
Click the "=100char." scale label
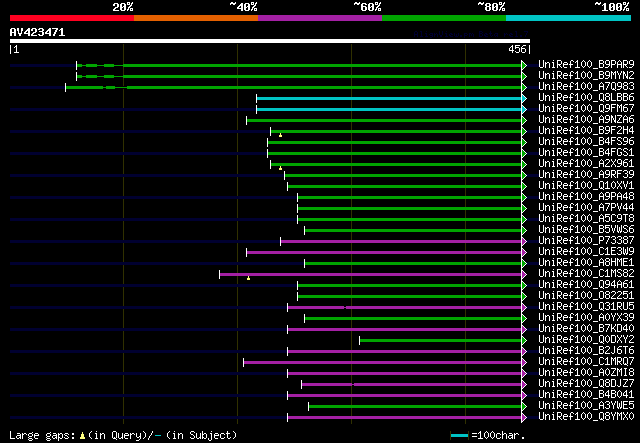(x=498, y=436)
